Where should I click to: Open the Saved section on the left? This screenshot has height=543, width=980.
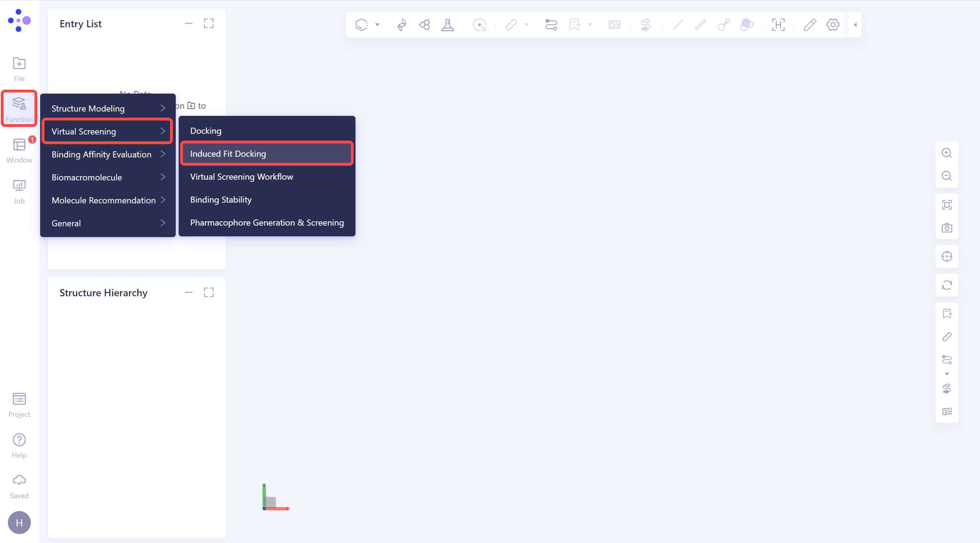click(x=19, y=486)
